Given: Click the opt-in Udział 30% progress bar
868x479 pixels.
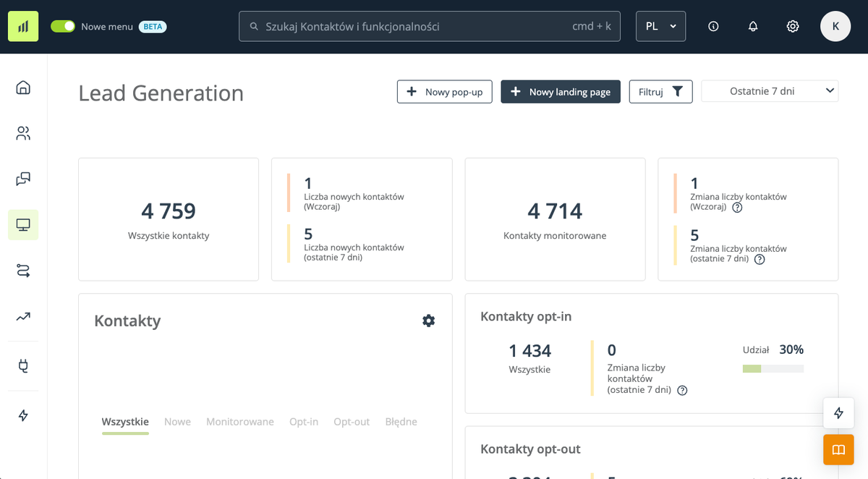Looking at the screenshot, I should pos(773,369).
